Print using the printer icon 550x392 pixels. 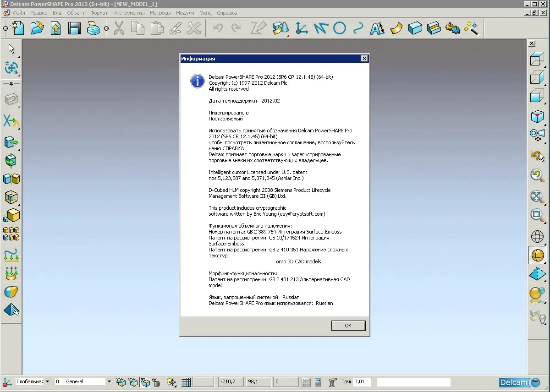click(93, 28)
